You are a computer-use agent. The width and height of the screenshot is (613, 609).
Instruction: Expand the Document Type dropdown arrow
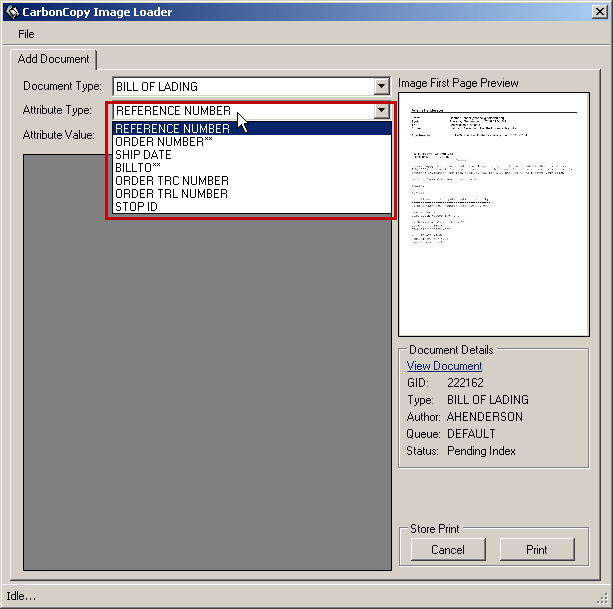[x=380, y=87]
